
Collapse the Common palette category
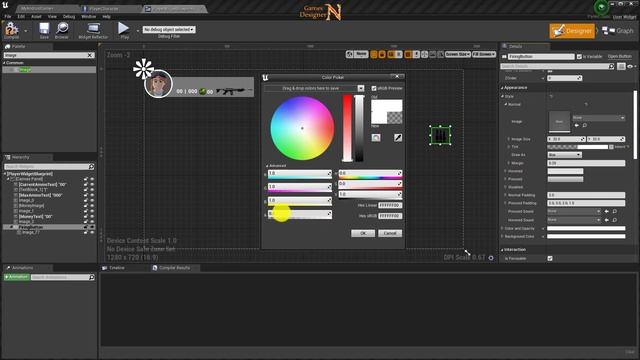[x=5, y=63]
